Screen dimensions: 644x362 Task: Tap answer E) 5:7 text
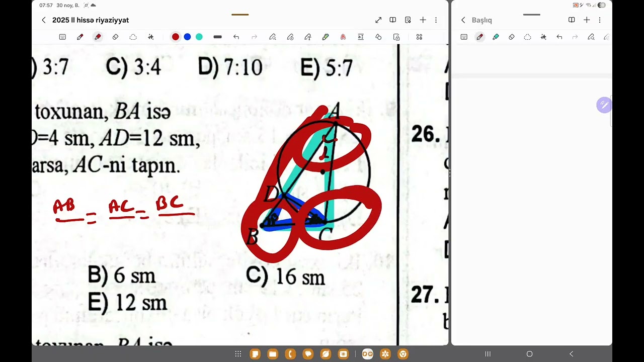pyautogui.click(x=327, y=68)
